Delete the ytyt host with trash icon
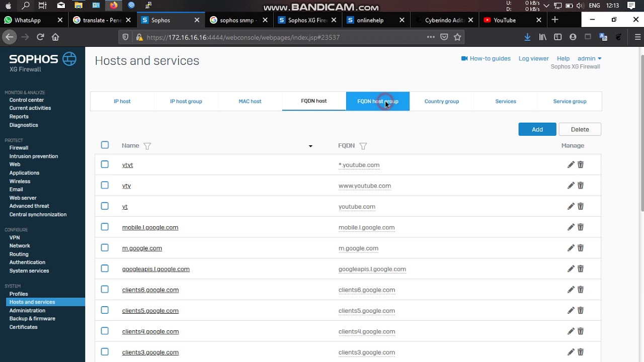Image resolution: width=644 pixels, height=362 pixels. pos(581,165)
